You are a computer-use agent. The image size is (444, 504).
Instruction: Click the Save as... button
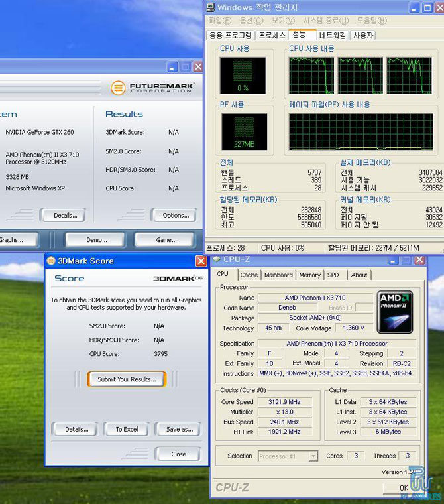click(x=178, y=429)
